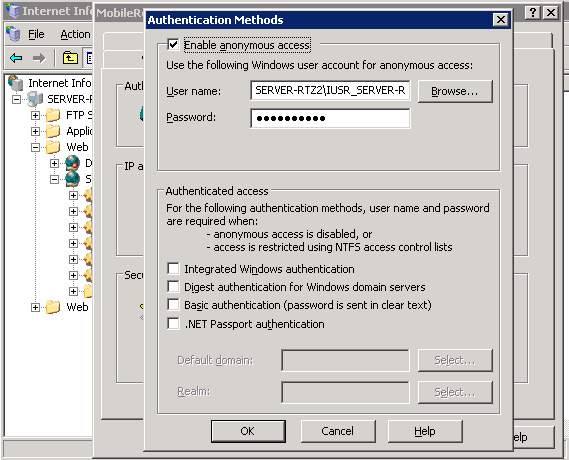Click the server computer icon in tree
569x460 pixels.
click(35, 99)
